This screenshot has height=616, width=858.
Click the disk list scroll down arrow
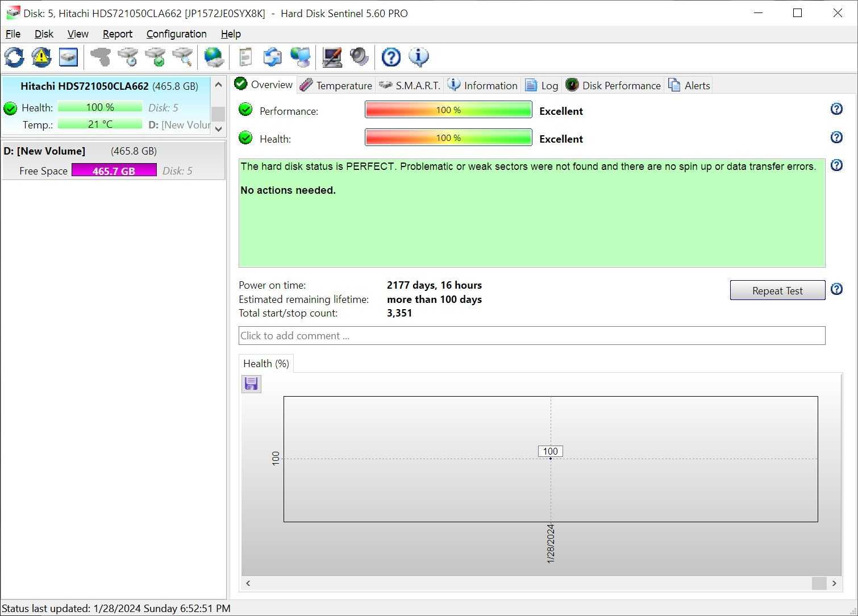coord(218,129)
